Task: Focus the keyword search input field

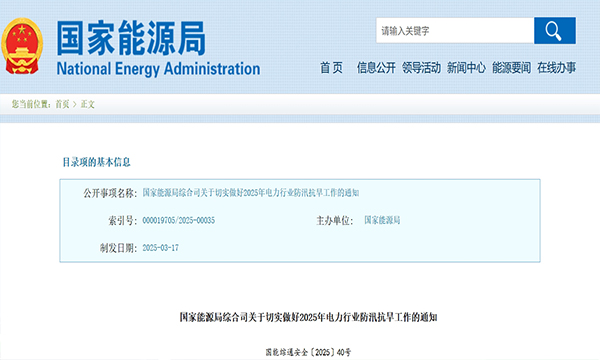Action: click(455, 30)
